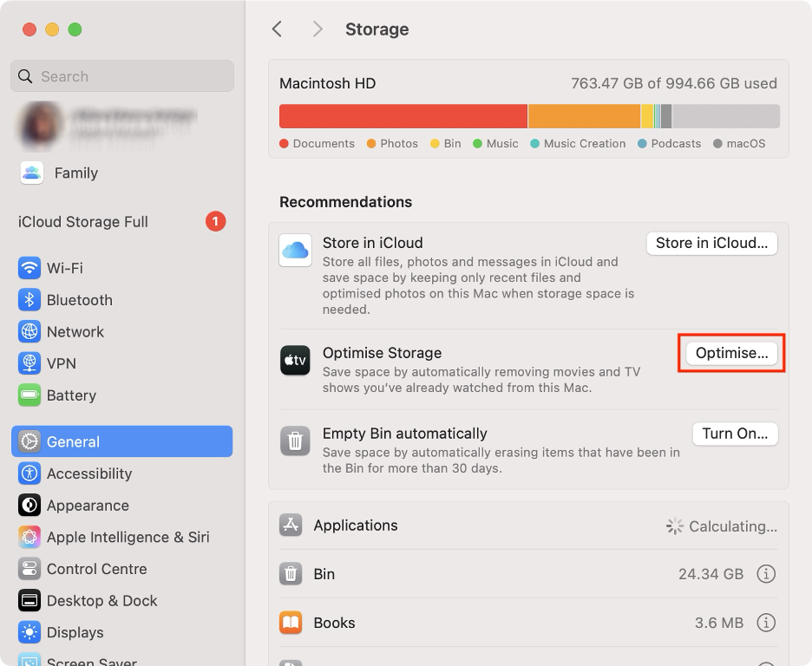This screenshot has height=666, width=812.
Task: Select Appearance in the sidebar
Action: click(87, 506)
